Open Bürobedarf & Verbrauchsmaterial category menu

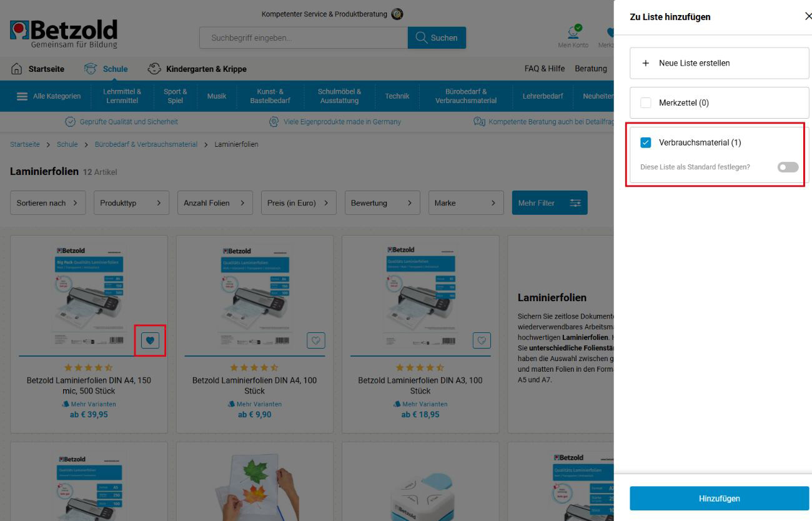coord(466,96)
